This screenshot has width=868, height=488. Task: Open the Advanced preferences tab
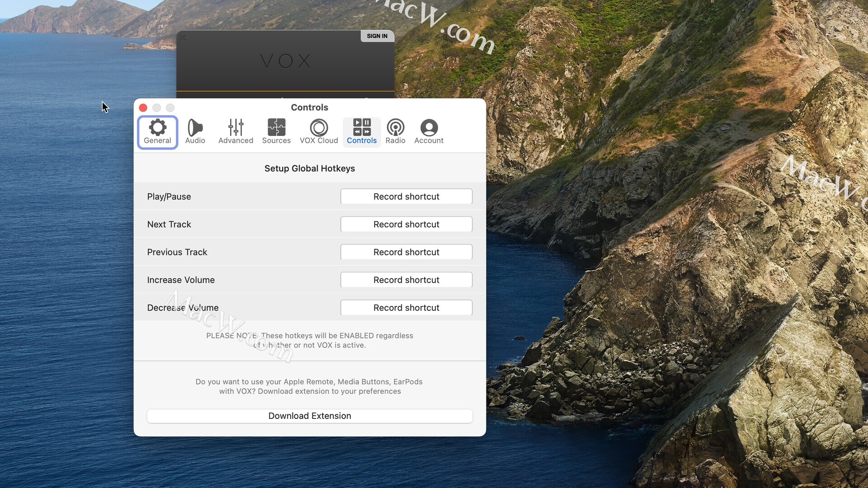(x=236, y=132)
